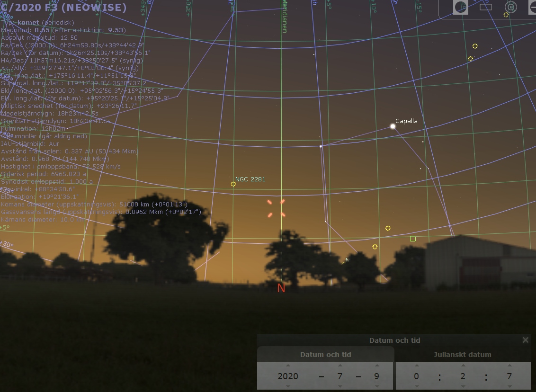Enable the Telrad sight icon
Screen dimensions: 536x392
(510, 7)
